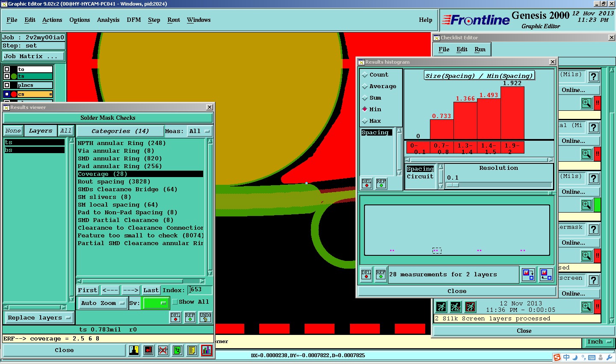Viewport: 616px width, 364px height.
Task: Open the Run menu in Checklist Editor
Action: click(480, 50)
